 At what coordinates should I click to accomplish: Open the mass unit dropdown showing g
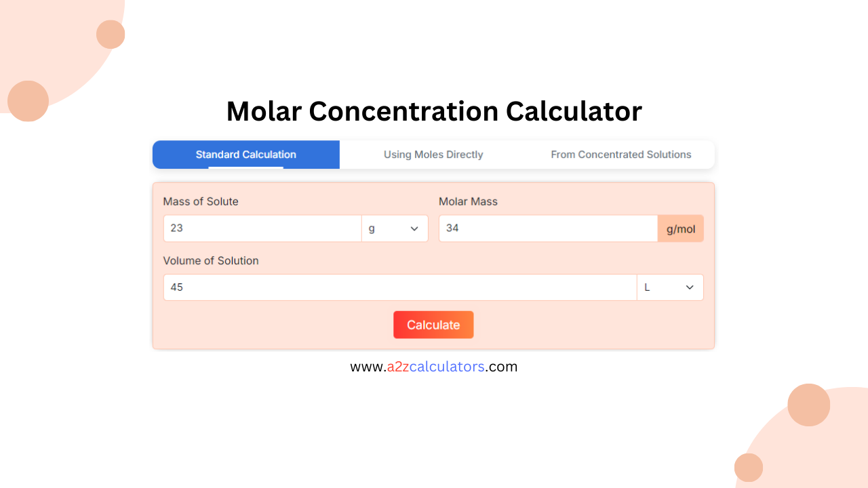point(395,228)
